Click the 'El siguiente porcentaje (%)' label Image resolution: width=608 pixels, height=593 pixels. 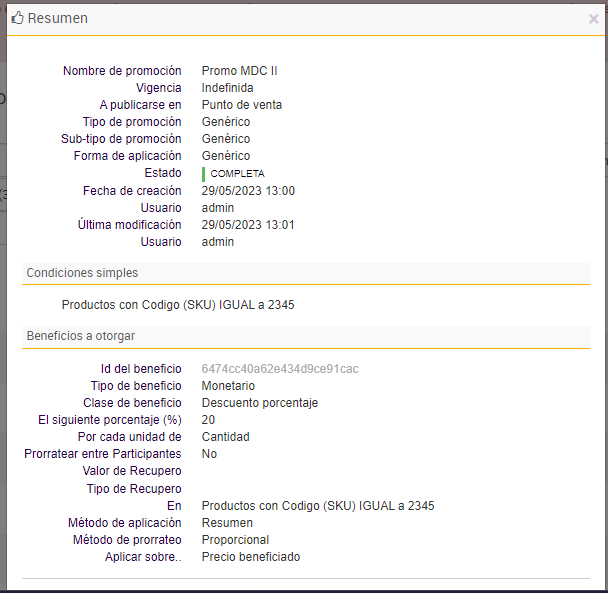click(110, 420)
